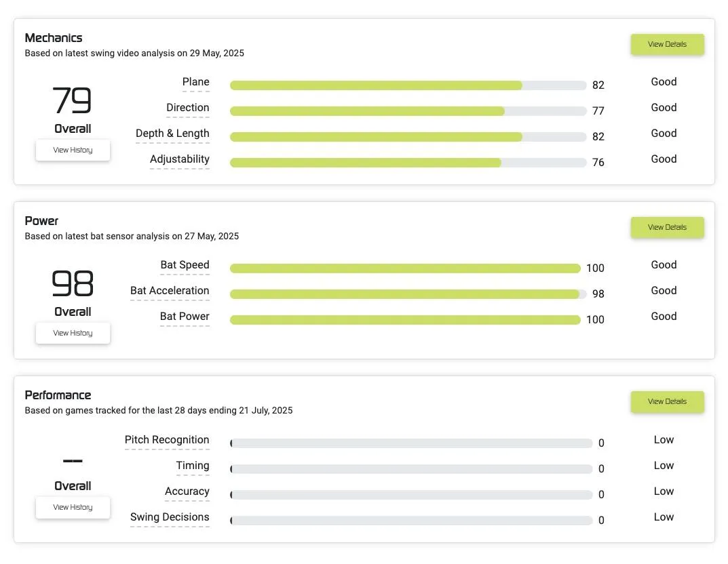
Task: Click View History under Performance overall
Action: tap(73, 508)
